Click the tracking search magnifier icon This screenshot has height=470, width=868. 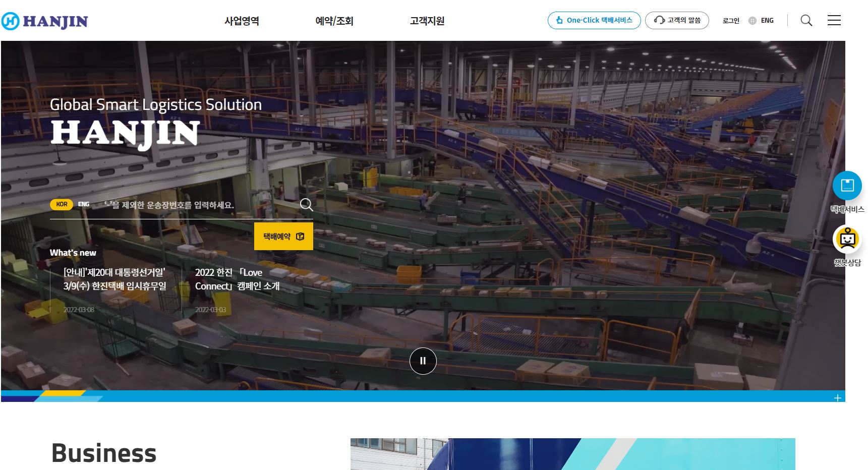point(307,204)
